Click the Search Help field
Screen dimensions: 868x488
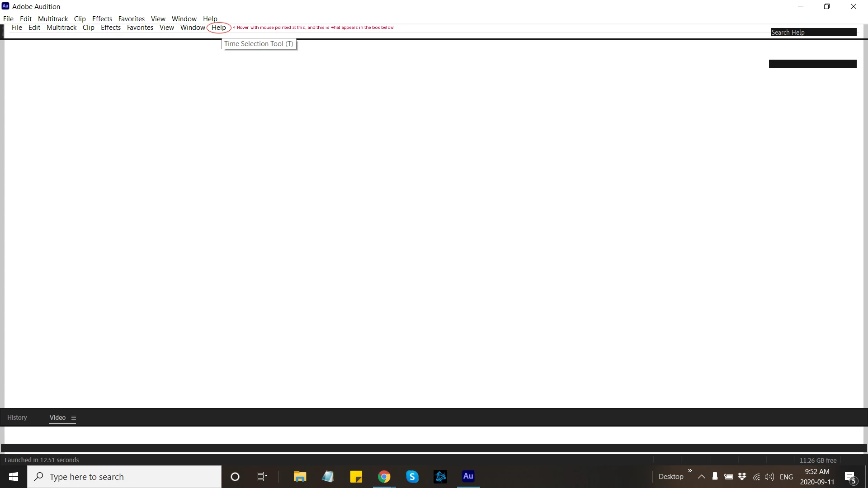coord(813,33)
